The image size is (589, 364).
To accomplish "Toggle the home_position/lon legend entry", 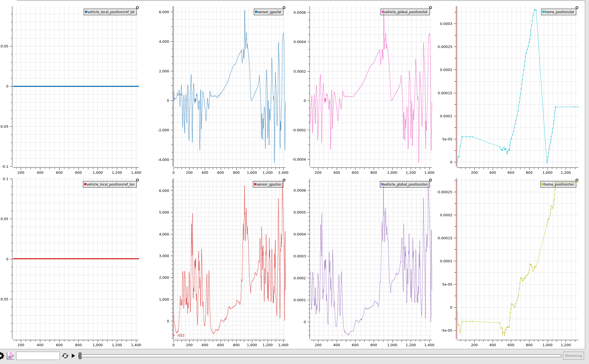I will click(559, 184).
